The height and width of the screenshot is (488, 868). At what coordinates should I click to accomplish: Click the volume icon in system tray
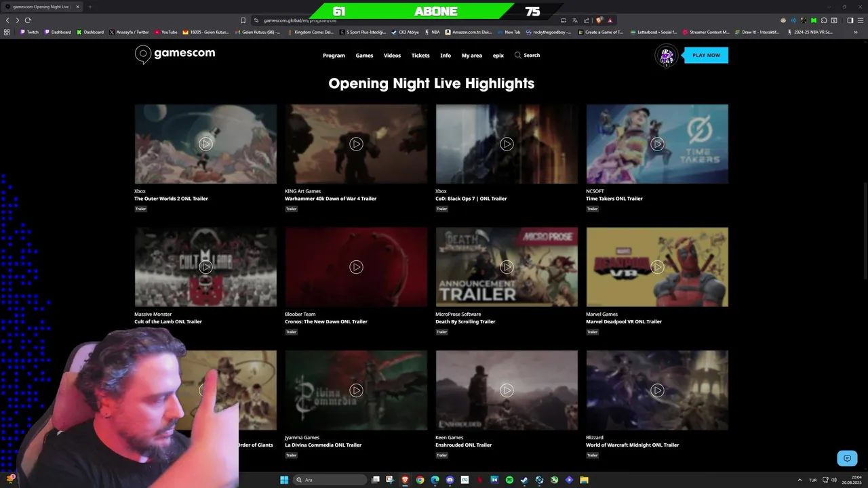tap(834, 480)
